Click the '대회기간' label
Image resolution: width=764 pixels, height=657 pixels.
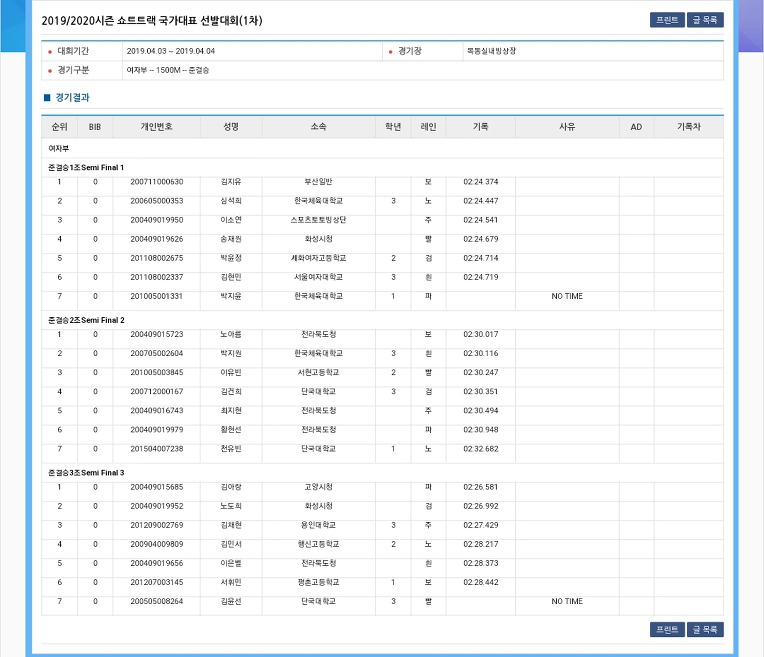[73, 51]
